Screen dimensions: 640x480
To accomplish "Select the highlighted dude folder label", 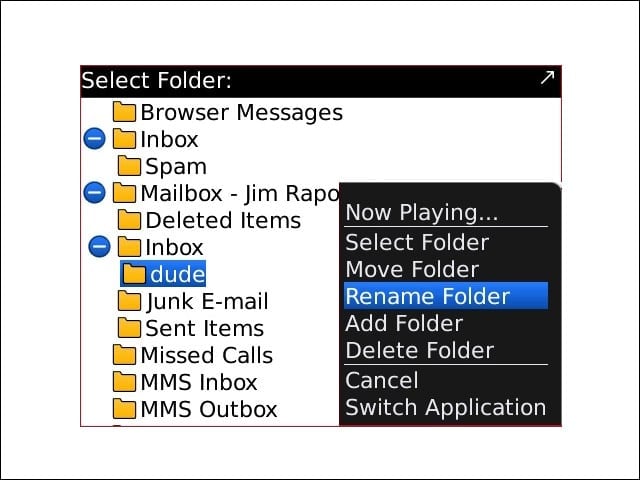I will [x=177, y=274].
